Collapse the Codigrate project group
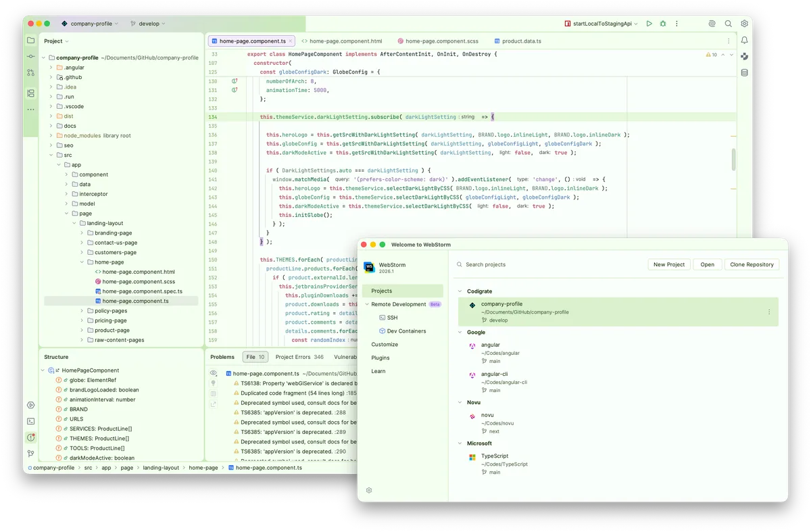Image resolution: width=811 pixels, height=532 pixels. click(x=461, y=291)
